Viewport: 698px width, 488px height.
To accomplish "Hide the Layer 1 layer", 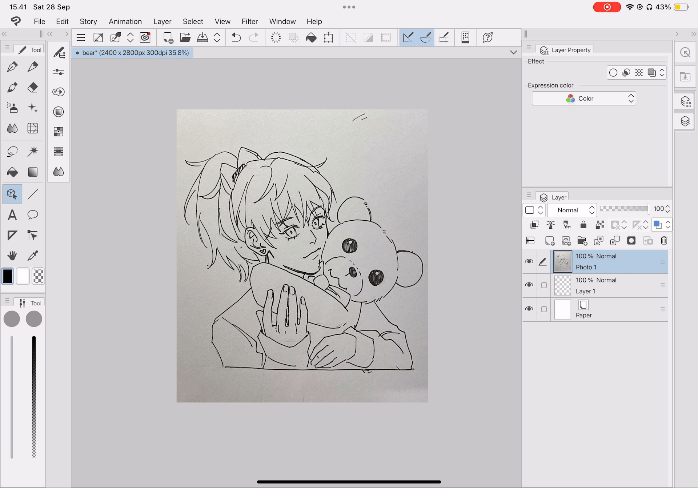I will pyautogui.click(x=529, y=285).
